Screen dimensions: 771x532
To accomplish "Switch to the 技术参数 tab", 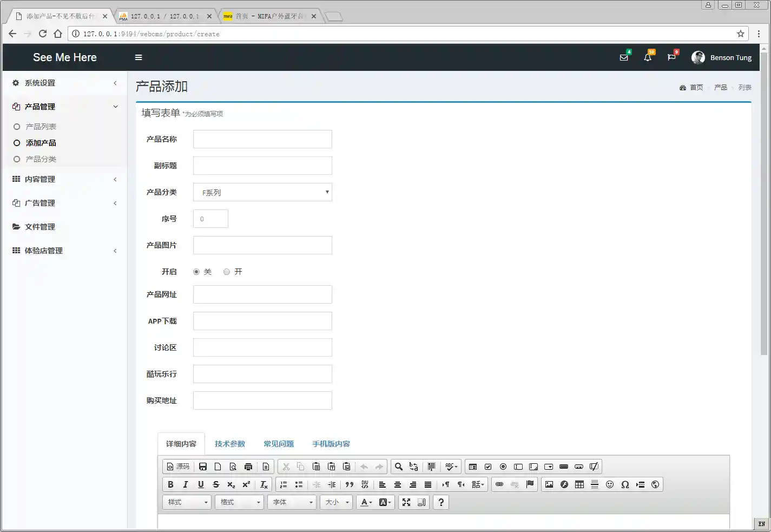I will [230, 444].
